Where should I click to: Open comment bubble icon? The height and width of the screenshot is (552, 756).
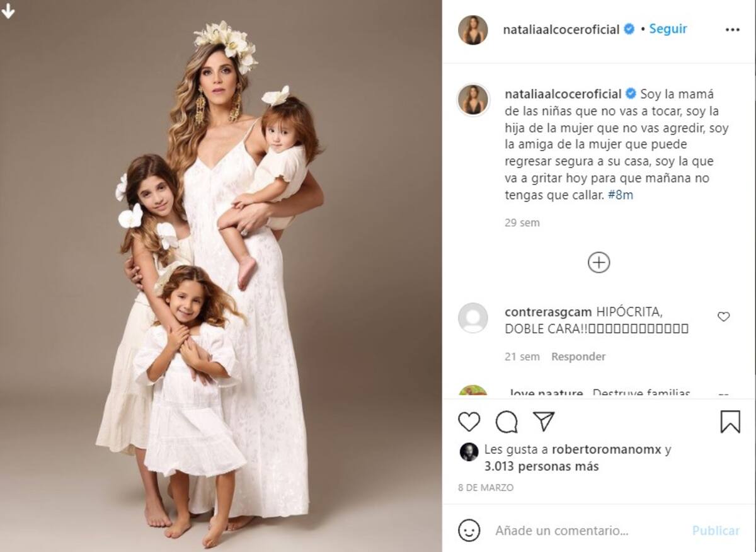pos(506,422)
